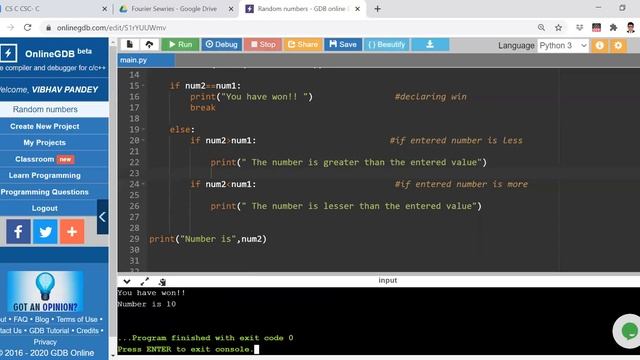Open Learn Programming
Screen dimensions: 640x360
click(45, 176)
